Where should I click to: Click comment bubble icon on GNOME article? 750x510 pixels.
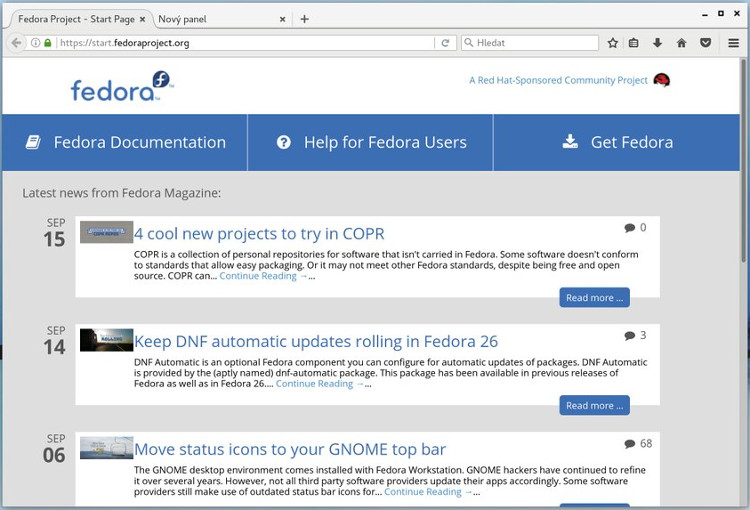click(x=629, y=444)
